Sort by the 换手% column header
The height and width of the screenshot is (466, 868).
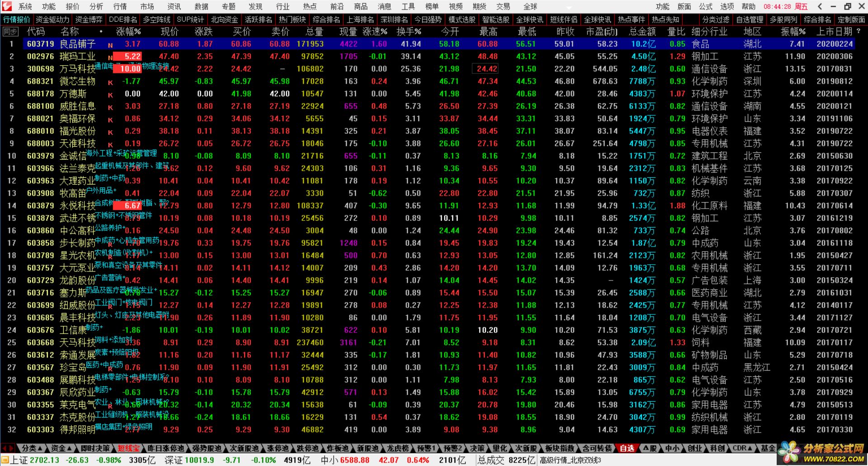pyautogui.click(x=409, y=32)
